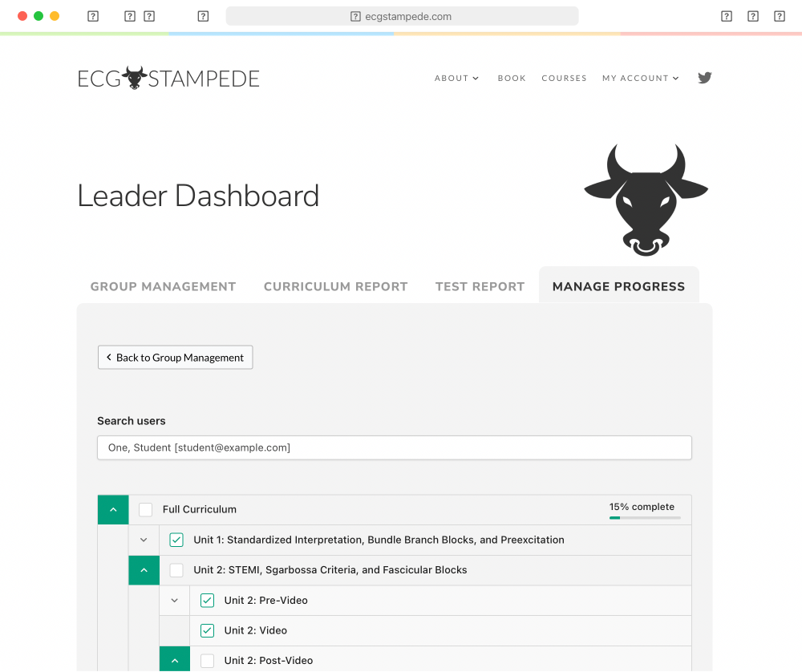Go to the Courses page
802x672 pixels.
(x=564, y=78)
